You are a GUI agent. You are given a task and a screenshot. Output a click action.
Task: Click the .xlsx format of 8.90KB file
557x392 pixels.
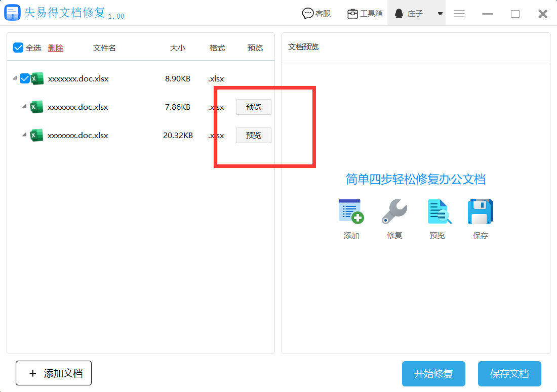coord(216,79)
